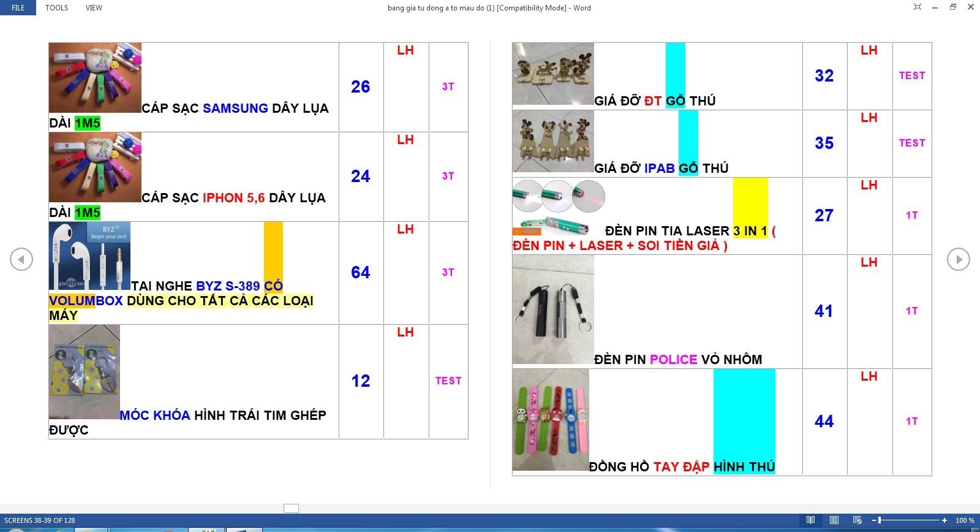Screen dimensions: 980x532
Task: Click text "MÓC KHÓA HÌNH TRÁI TIM GHÉP"
Action: [223, 416]
